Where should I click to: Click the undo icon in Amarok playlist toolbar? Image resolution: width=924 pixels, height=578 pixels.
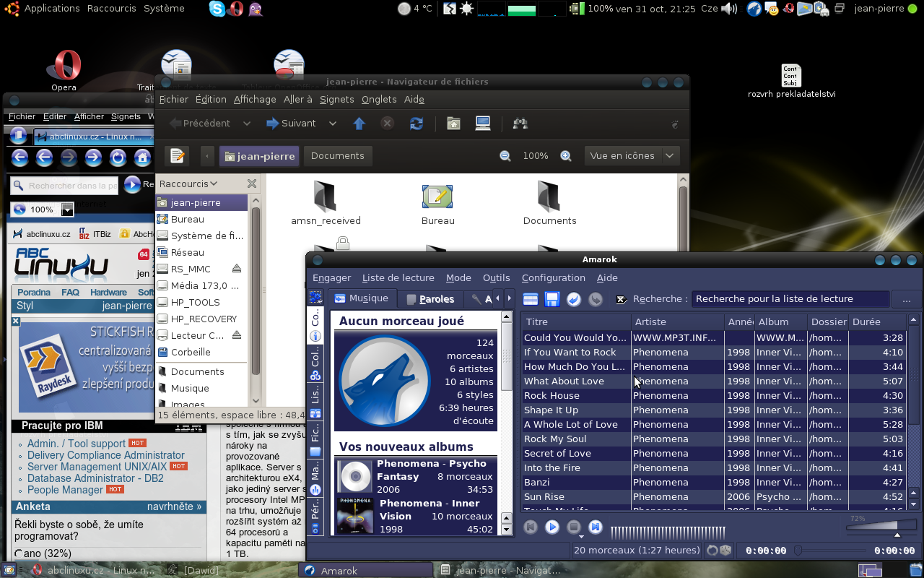click(x=574, y=299)
